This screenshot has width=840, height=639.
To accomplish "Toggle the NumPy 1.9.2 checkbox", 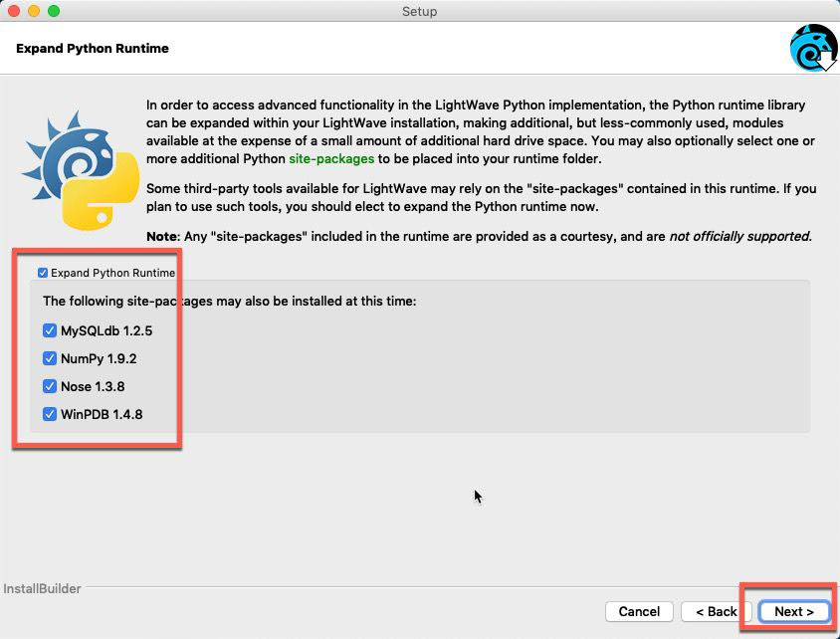I will pos(50,358).
